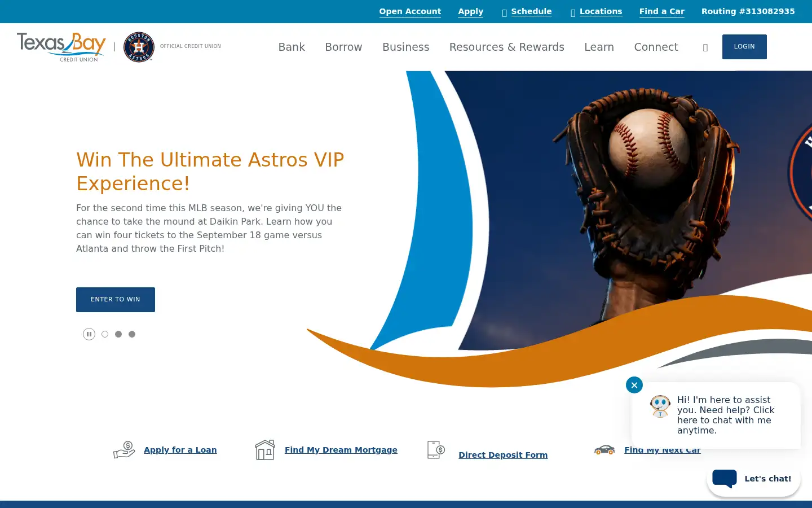Select the second slide indicator dot
The height and width of the screenshot is (508, 812).
(118, 334)
